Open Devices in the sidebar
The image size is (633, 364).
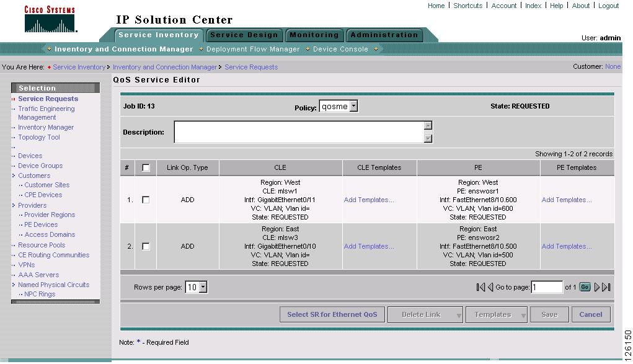(30, 156)
